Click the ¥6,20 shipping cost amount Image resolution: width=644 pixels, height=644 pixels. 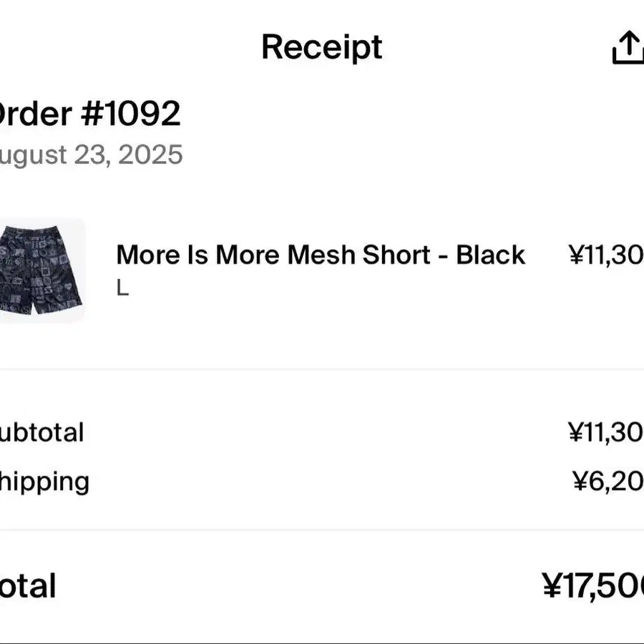(608, 481)
